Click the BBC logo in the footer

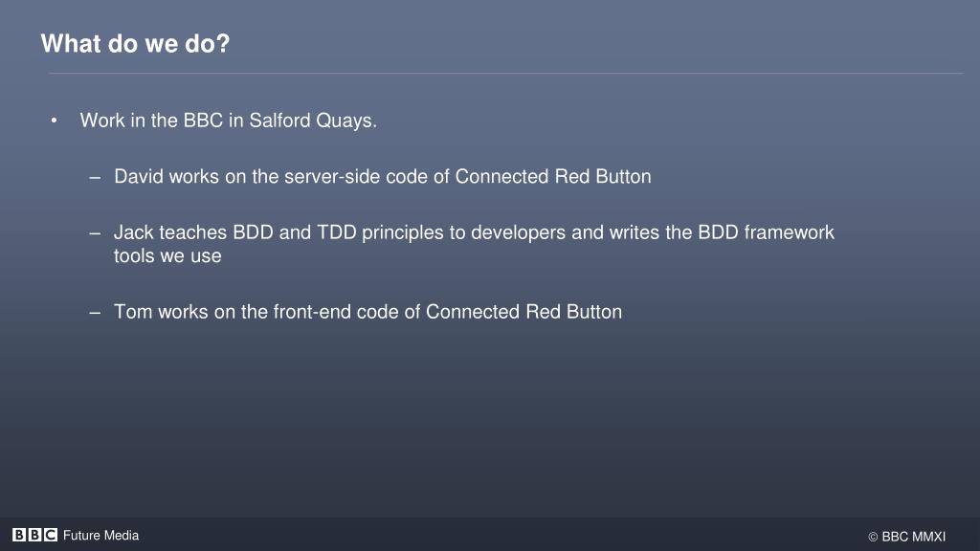[34, 536]
